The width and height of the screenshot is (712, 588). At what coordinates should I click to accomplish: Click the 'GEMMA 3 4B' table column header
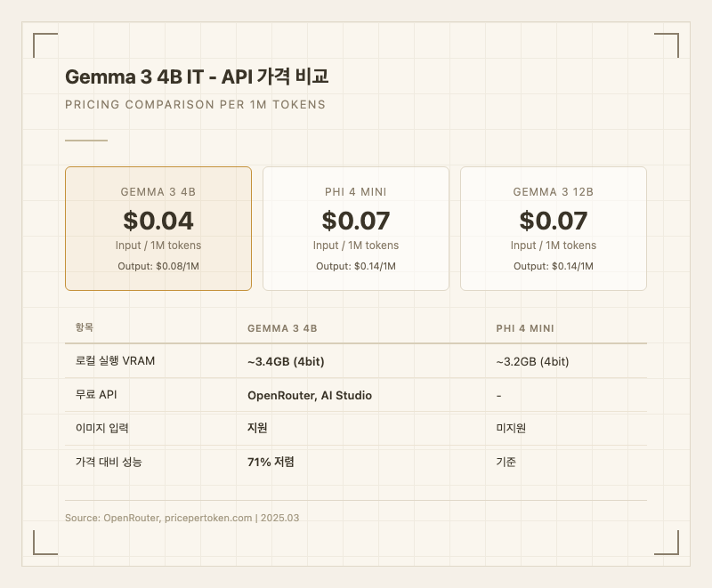[x=282, y=328]
